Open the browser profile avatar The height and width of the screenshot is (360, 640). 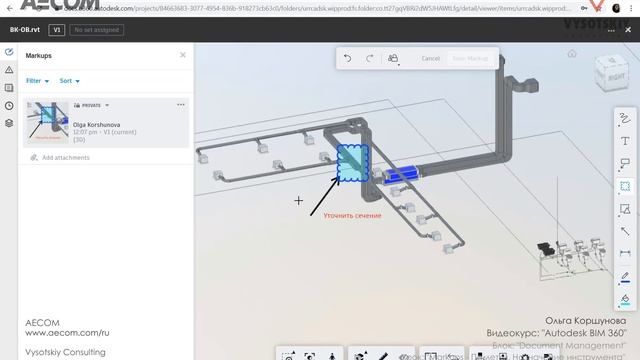tap(616, 8)
